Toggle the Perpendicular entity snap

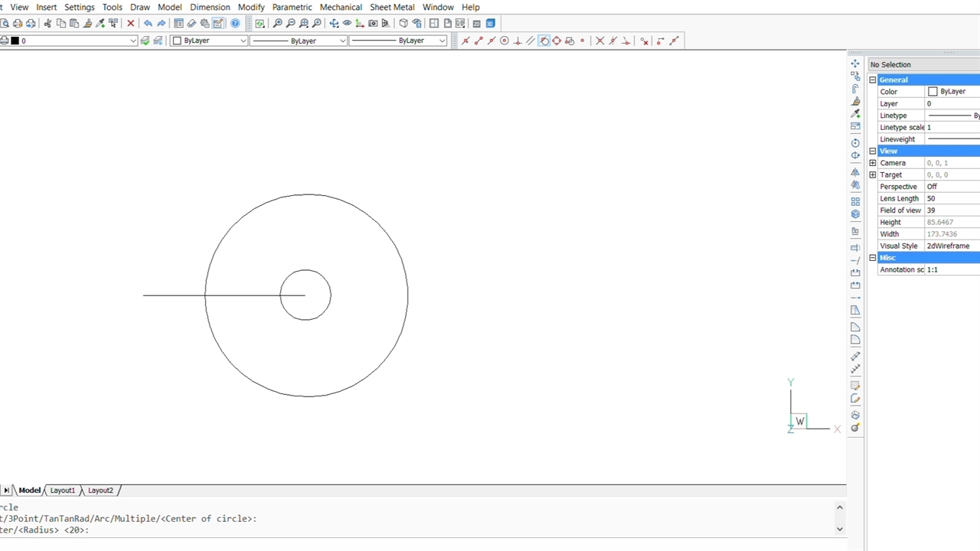click(x=518, y=41)
